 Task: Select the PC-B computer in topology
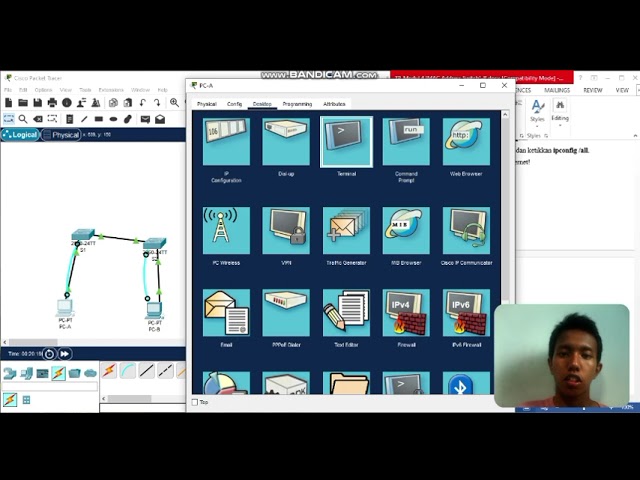pos(154,310)
